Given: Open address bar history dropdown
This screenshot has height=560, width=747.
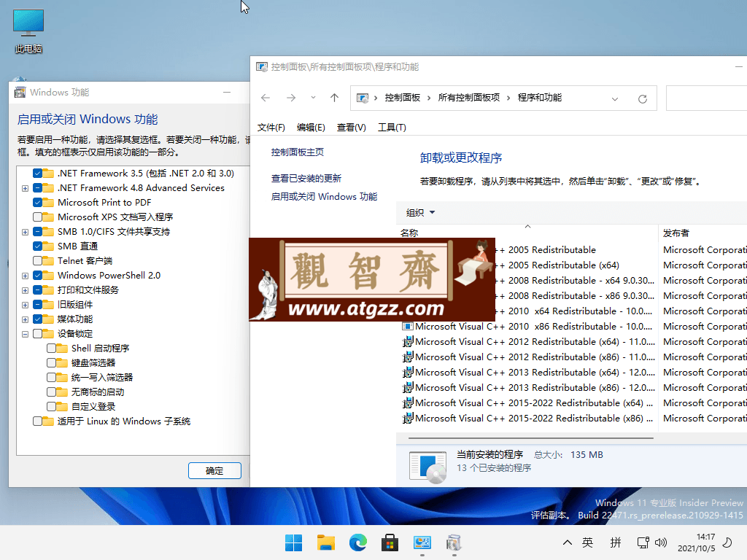Looking at the screenshot, I should 614,98.
